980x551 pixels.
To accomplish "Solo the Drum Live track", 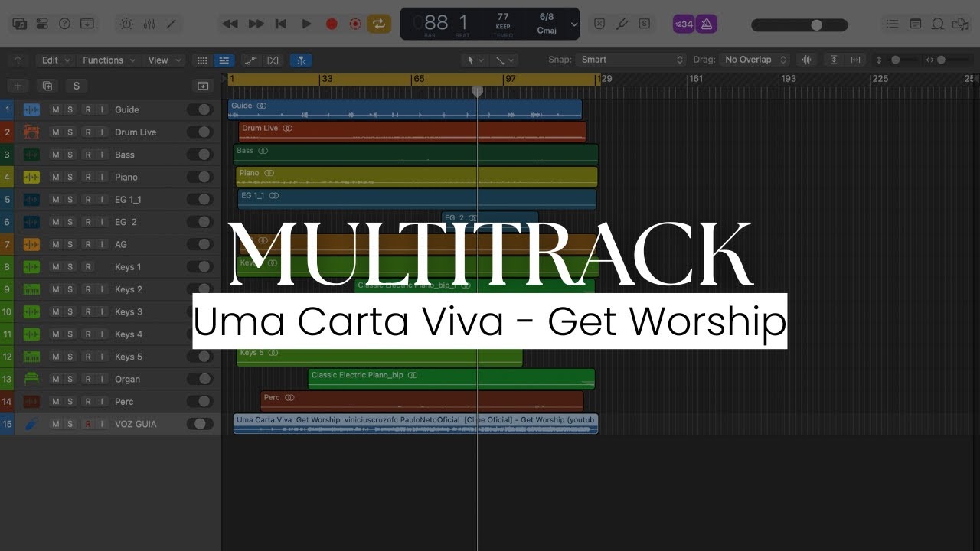I will point(70,132).
